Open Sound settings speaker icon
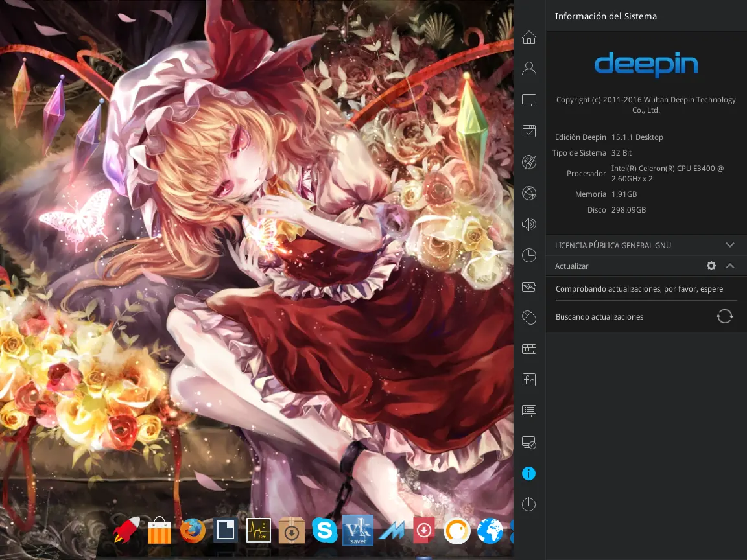 (529, 224)
